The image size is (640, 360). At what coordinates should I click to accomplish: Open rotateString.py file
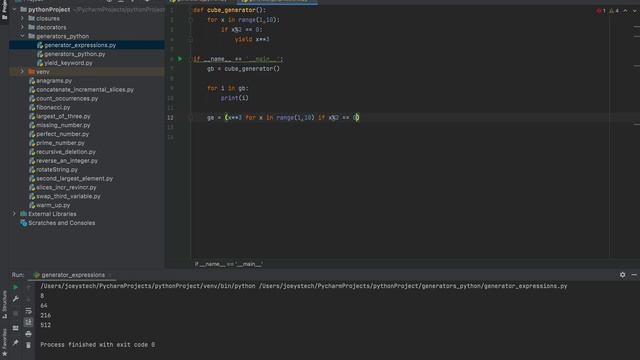pos(57,170)
